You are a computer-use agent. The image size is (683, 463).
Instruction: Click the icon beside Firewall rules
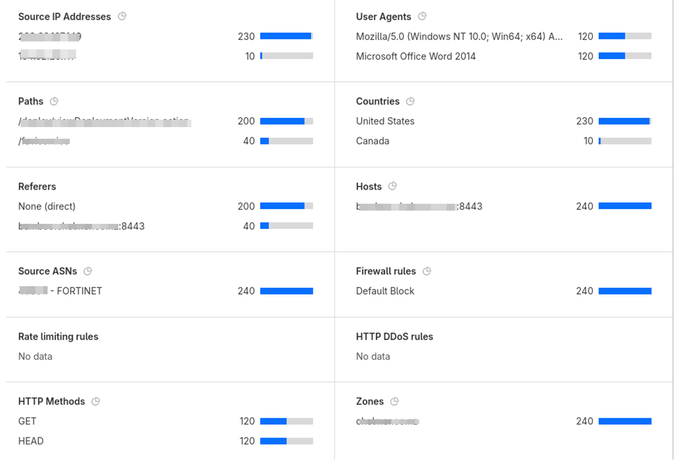coord(427,272)
